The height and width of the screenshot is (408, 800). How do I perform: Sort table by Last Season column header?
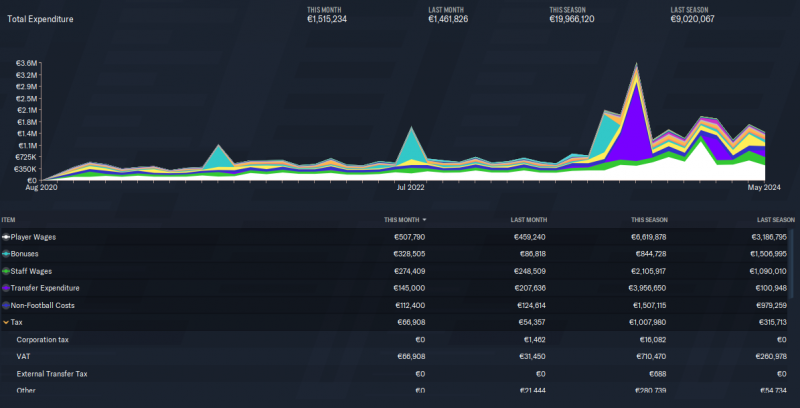point(775,219)
